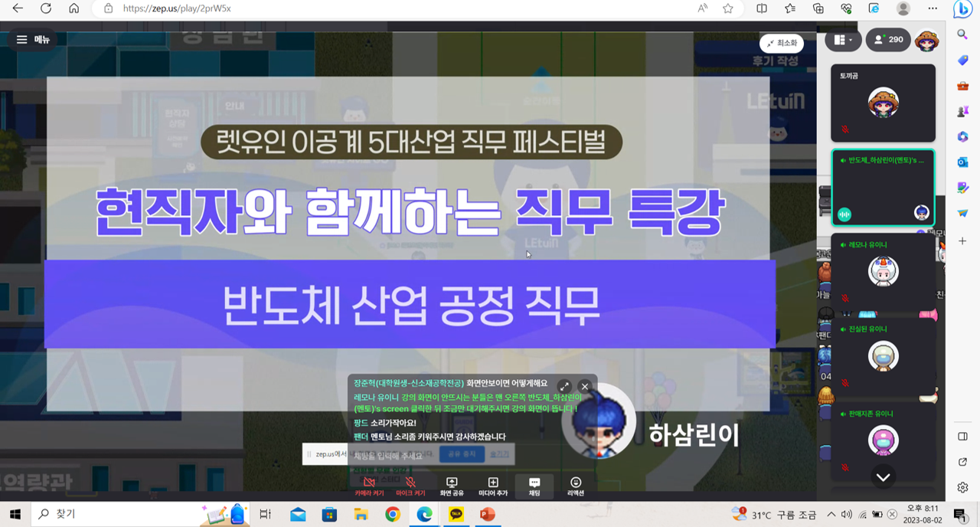Select 반도체_하삼린이(멘토)'s screen thumbnail
This screenshot has height=527, width=980.
tap(883, 188)
